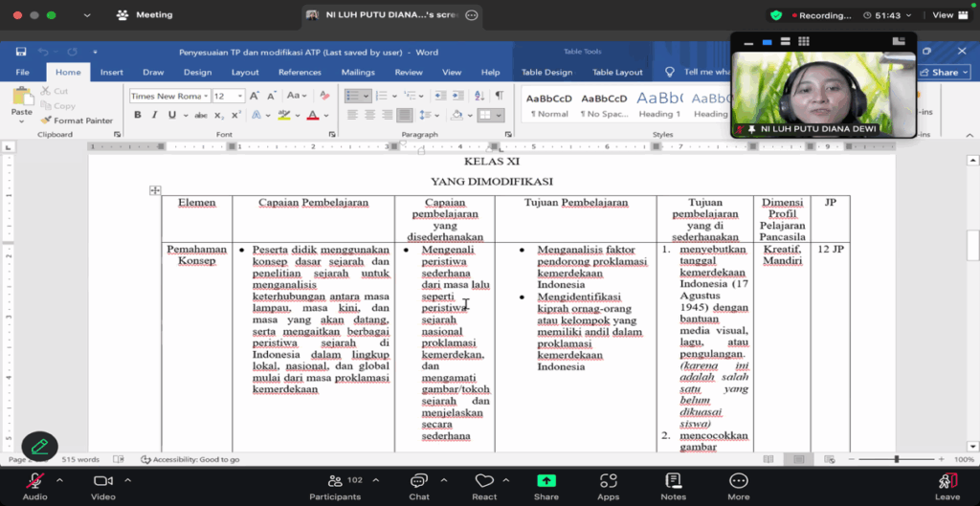Click the Zoom React heart icon
This screenshot has width=980, height=506.
[484, 480]
